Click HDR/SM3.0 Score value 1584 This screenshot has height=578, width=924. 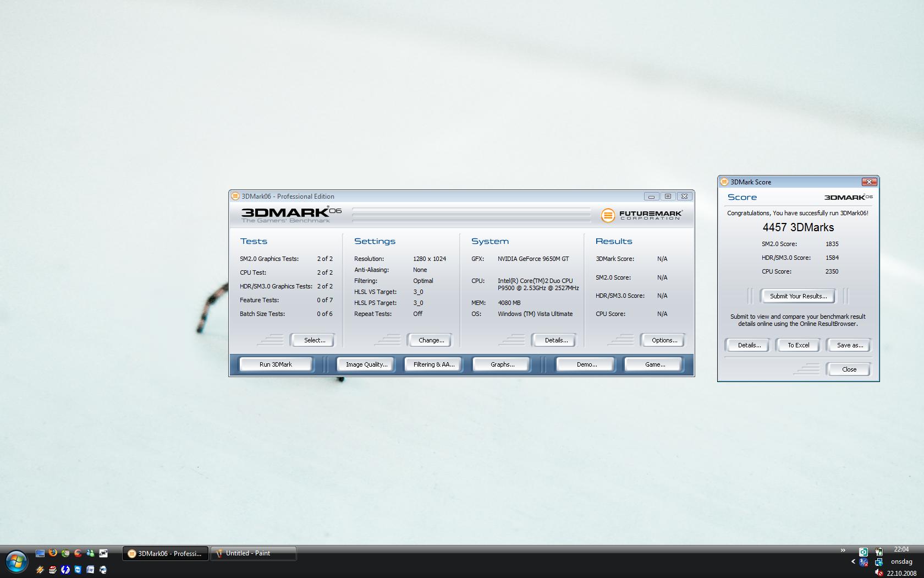832,258
